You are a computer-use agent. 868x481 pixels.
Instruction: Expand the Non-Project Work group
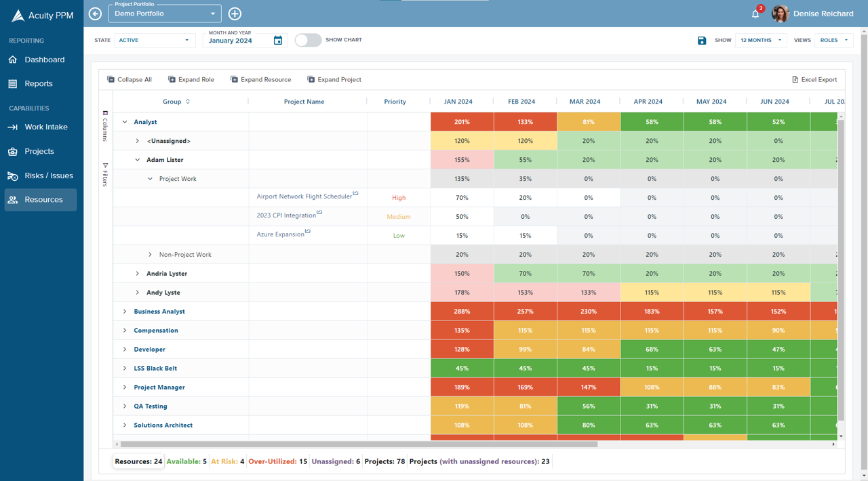151,255
